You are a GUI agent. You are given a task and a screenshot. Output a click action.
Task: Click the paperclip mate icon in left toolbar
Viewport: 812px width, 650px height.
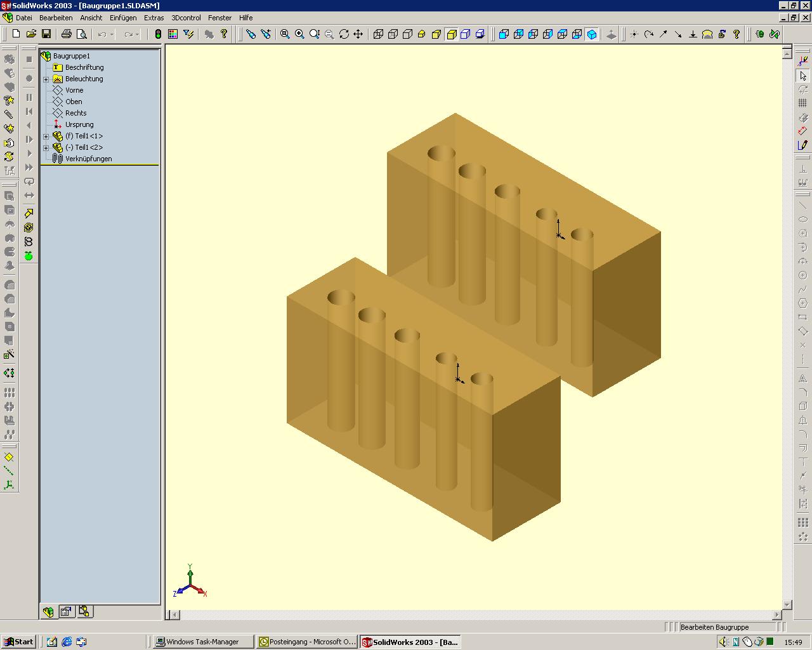tap(9, 115)
